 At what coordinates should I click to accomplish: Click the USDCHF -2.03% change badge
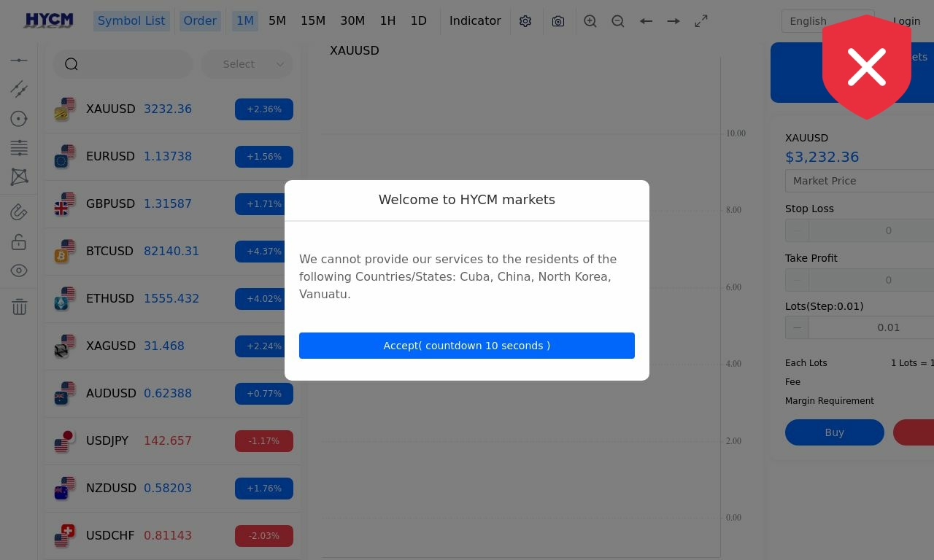point(264,536)
